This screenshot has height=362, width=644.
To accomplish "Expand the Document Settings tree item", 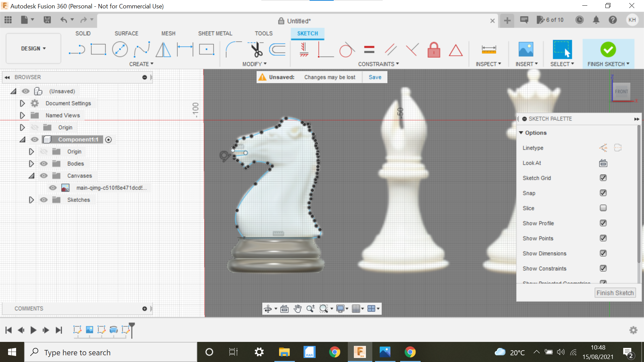I will click(x=22, y=103).
